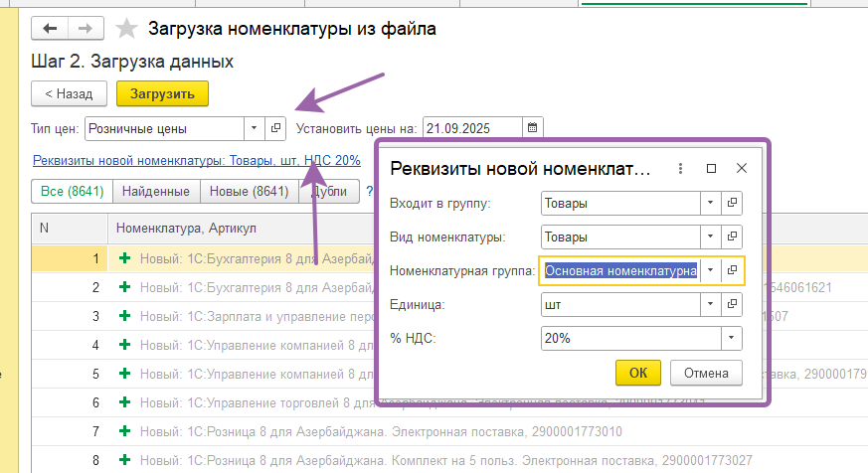Click the green plus in row 4
868x473 pixels.
[x=125, y=345]
